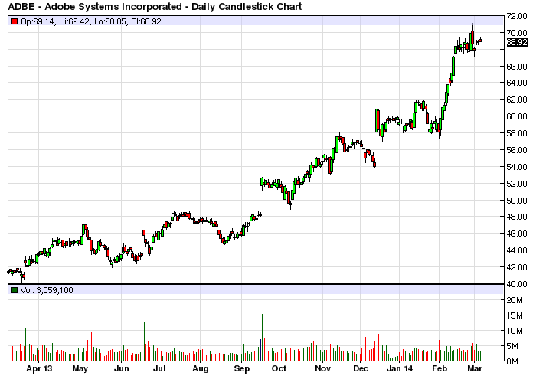Click the highlighted 68.92 current price marker
The image size is (536, 392).
point(517,42)
